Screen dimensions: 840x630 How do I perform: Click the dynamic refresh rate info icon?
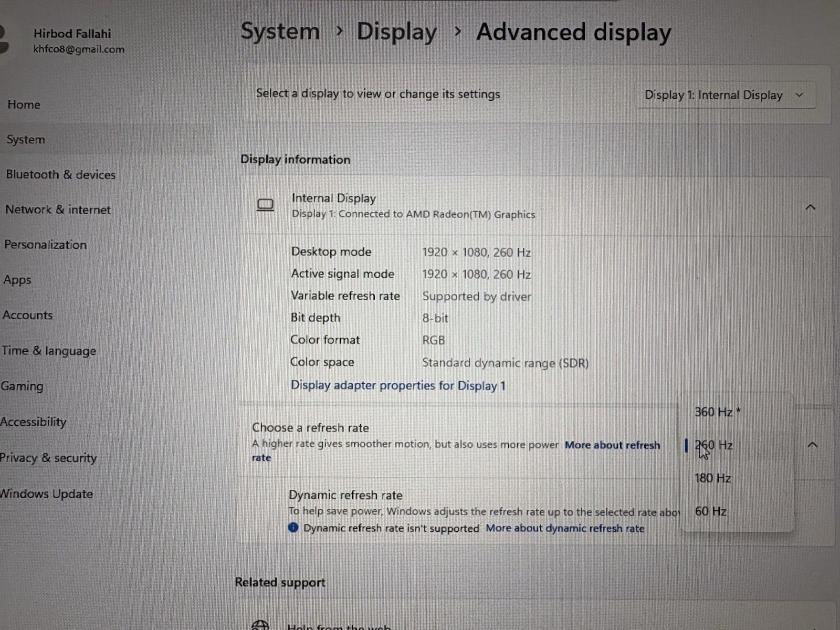[x=293, y=528]
